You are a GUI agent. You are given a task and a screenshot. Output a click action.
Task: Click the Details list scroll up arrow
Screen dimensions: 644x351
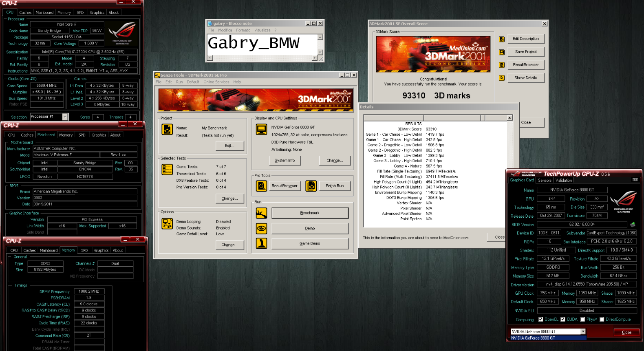[509, 118]
